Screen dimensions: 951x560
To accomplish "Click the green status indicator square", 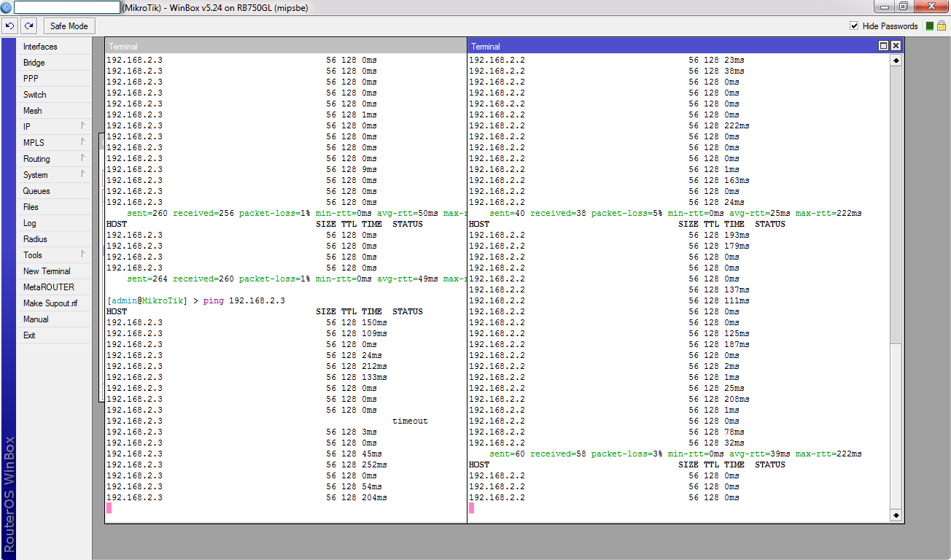I will [930, 26].
